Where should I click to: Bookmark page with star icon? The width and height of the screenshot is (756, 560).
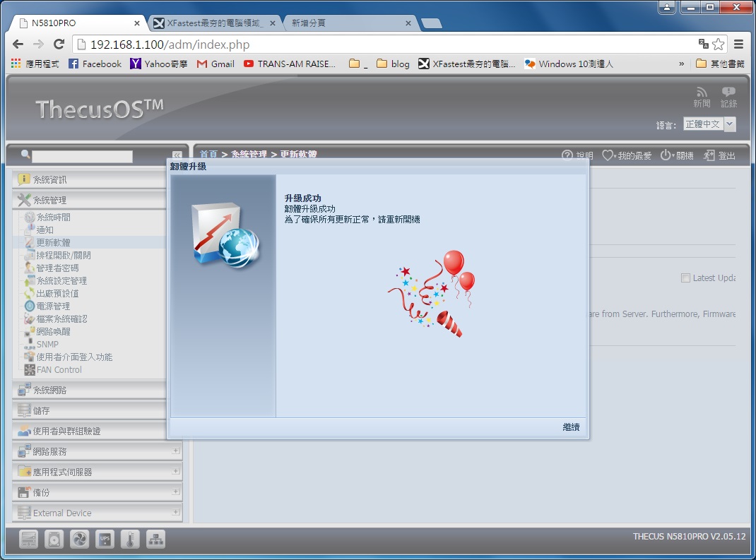coord(719,44)
